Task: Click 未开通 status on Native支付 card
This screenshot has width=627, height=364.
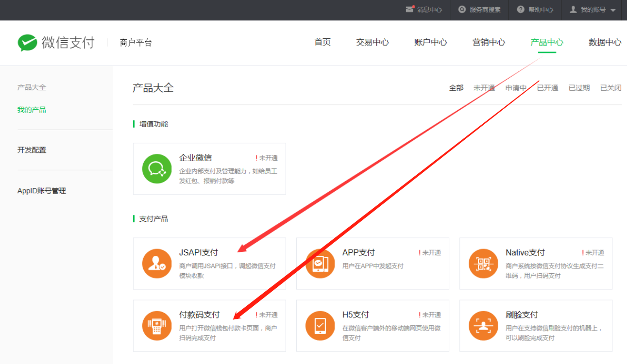Action: pos(593,252)
